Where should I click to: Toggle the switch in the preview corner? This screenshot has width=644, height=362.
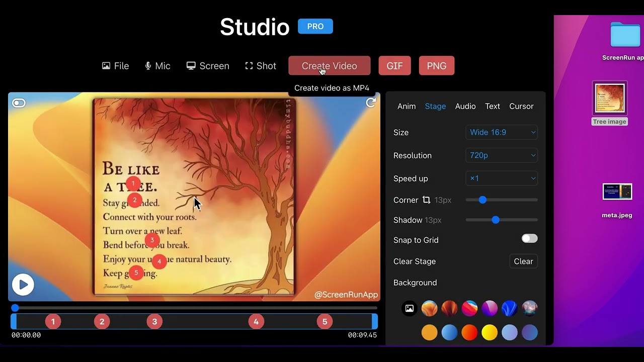click(x=19, y=103)
